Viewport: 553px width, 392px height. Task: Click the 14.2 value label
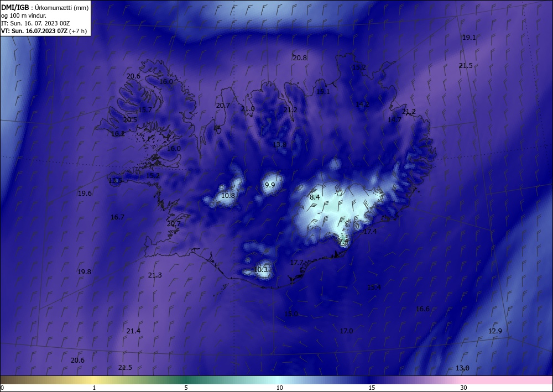(x=362, y=104)
